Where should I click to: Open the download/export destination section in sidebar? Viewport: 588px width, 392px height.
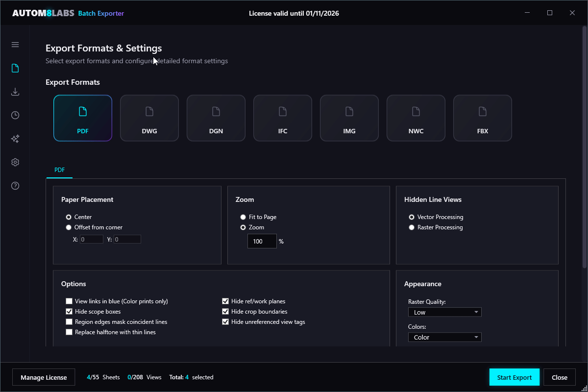[x=15, y=92]
